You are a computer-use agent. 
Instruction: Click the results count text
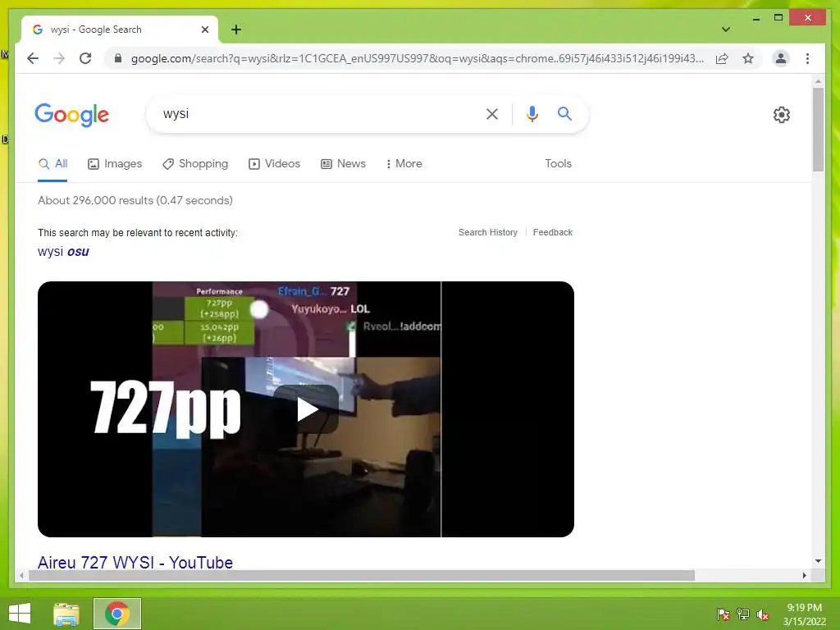[135, 200]
